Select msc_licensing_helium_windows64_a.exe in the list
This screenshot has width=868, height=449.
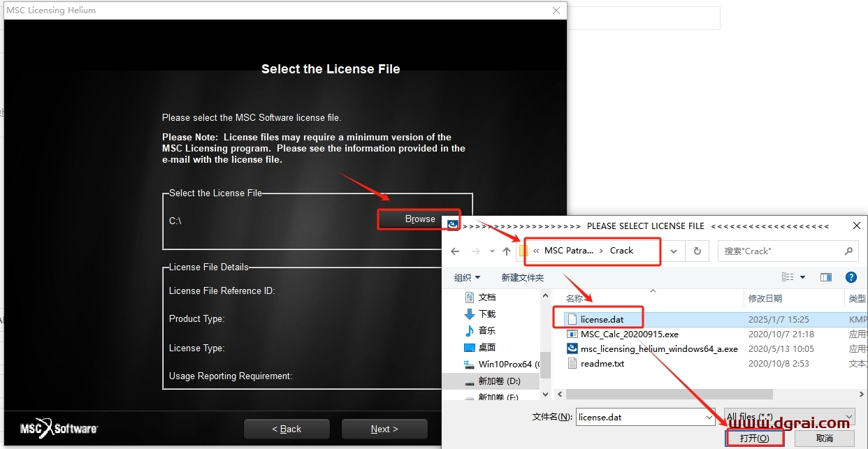pyautogui.click(x=659, y=349)
